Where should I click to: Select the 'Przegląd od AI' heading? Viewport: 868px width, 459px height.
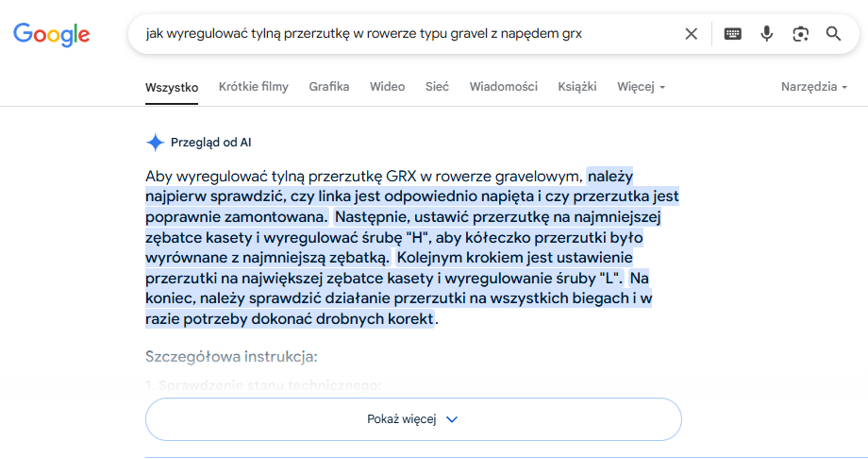211,143
